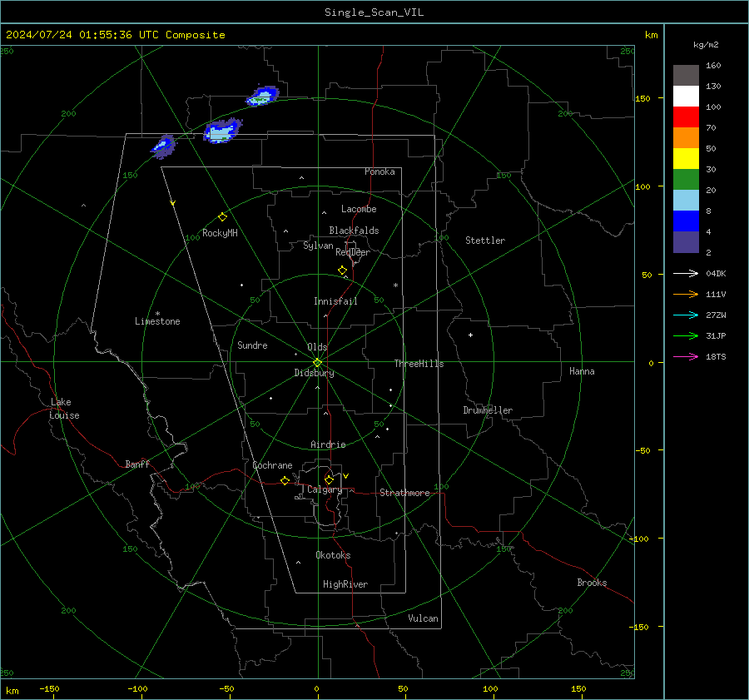Click the Blackfalds label
Image resolution: width=749 pixels, height=700 pixels.
point(354,231)
